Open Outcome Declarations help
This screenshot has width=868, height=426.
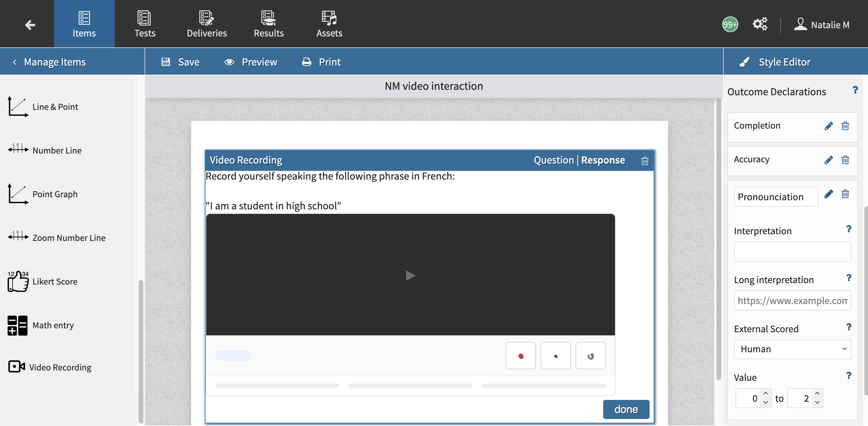(855, 90)
